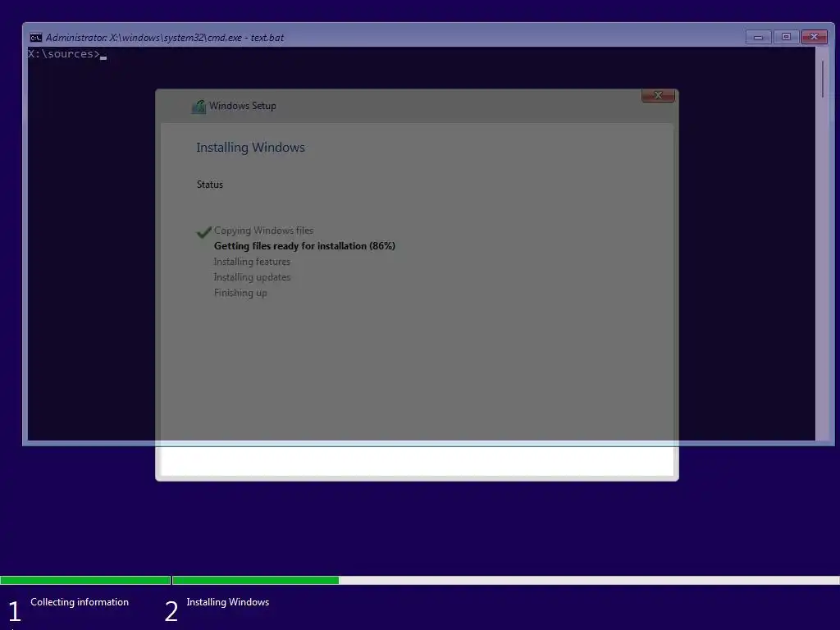Close the Administrator cmd.exe window

pyautogui.click(x=815, y=37)
